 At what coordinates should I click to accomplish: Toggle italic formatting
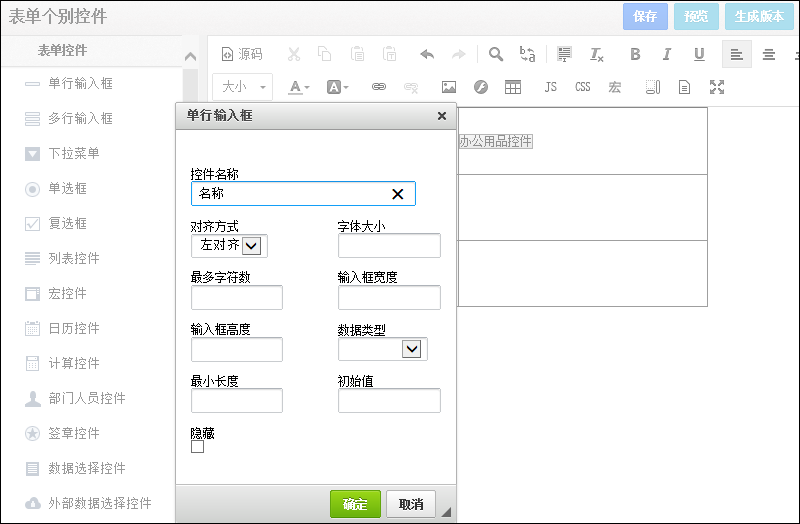667,54
